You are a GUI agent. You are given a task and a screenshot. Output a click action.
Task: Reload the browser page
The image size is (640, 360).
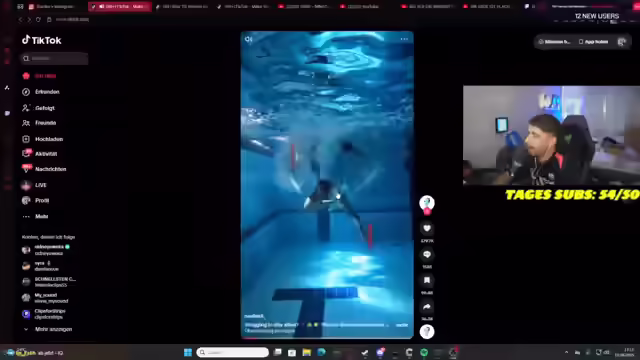(38, 20)
